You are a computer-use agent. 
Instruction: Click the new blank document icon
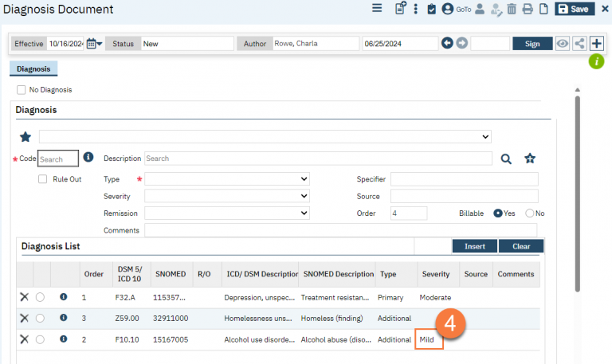[543, 10]
